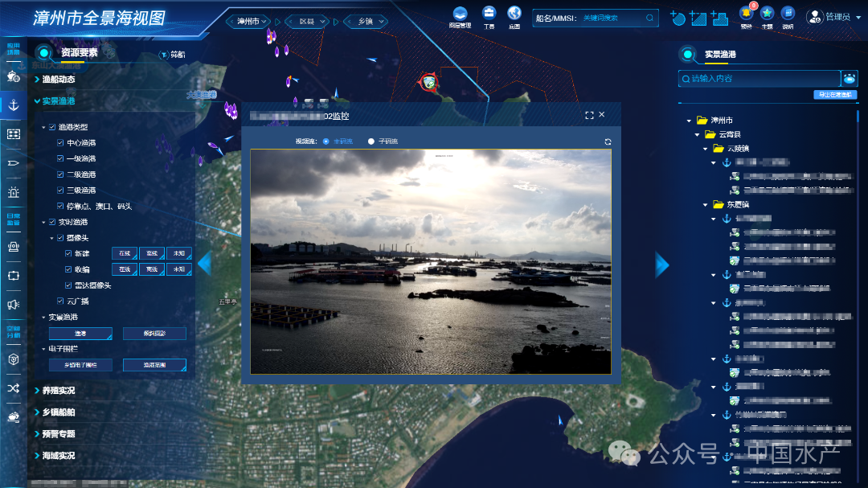Open the 工具 toolbox icon
868x488 pixels.
pos(489,14)
